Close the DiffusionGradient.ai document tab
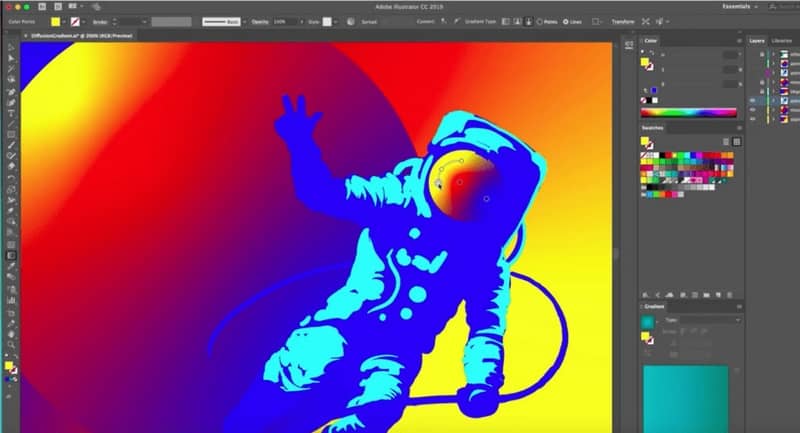 coord(26,36)
